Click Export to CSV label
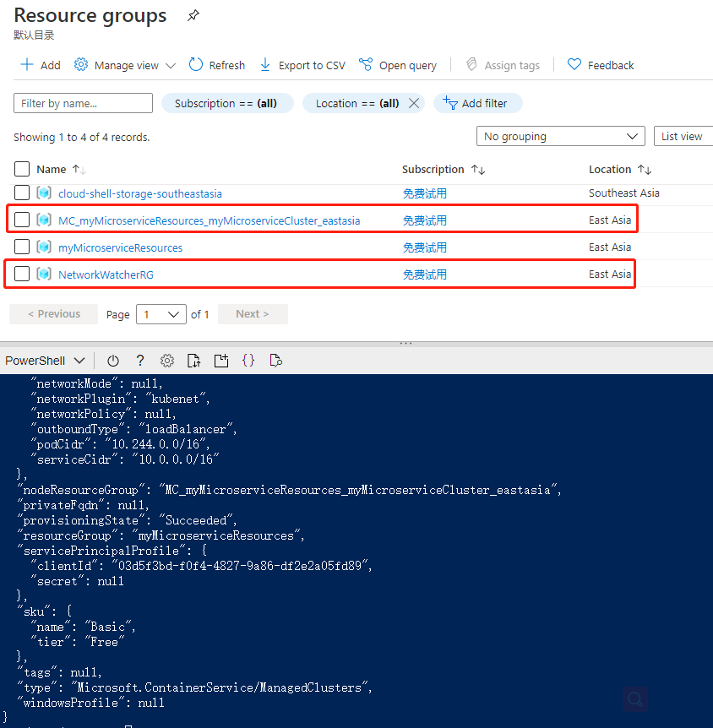The width and height of the screenshot is (713, 728). point(312,66)
